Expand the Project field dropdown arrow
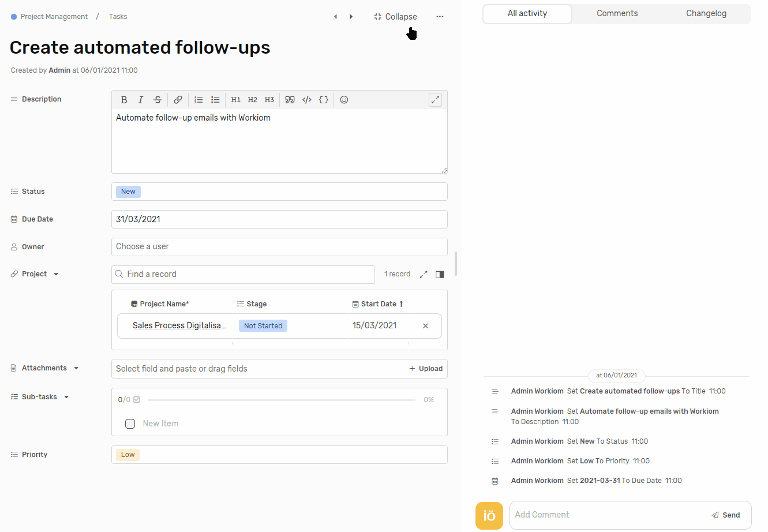Viewport: 768px width, 532px height. pos(56,274)
